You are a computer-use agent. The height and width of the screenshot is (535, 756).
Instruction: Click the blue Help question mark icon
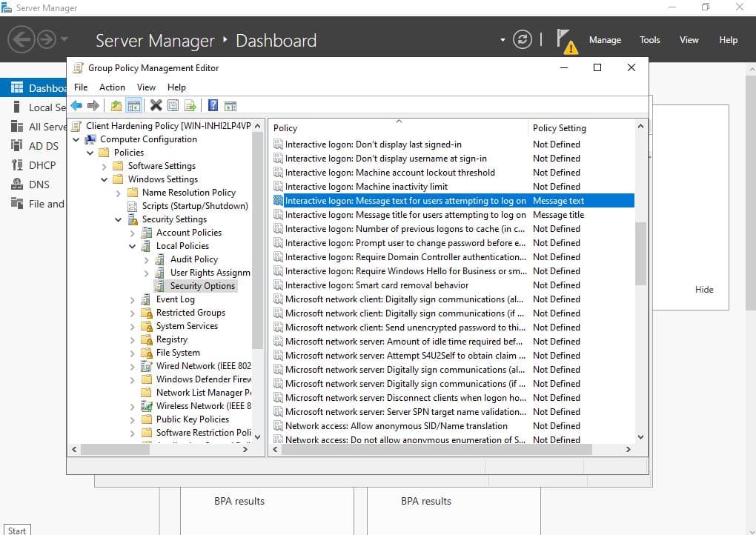pyautogui.click(x=213, y=106)
